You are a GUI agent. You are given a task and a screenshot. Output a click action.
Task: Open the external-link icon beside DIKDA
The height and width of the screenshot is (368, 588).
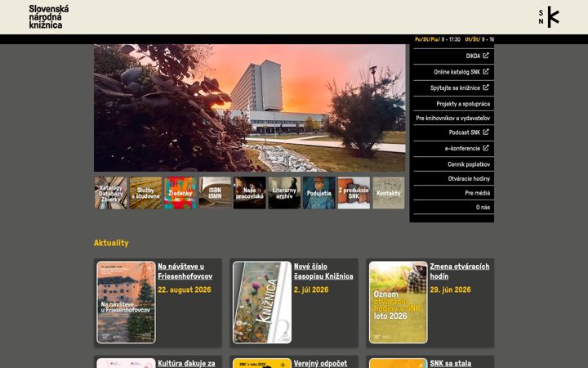point(486,56)
